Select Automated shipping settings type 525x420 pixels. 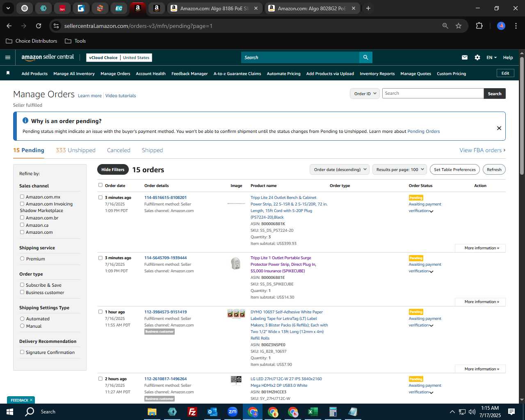coord(22,318)
